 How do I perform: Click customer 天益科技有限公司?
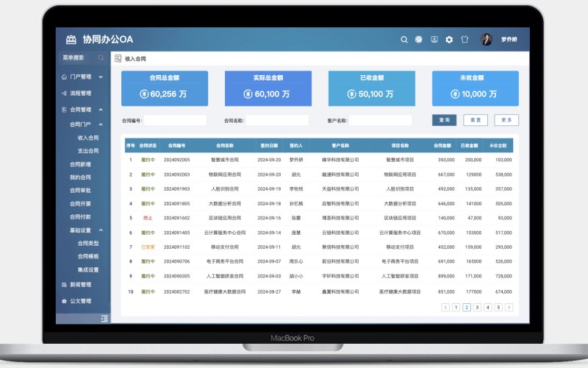pyautogui.click(x=340, y=189)
